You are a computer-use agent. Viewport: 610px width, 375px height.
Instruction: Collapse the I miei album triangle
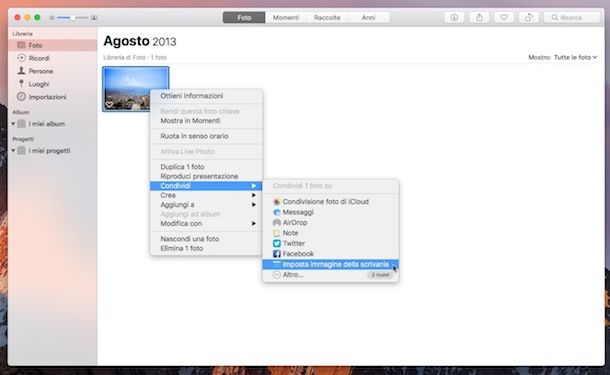pyautogui.click(x=13, y=124)
